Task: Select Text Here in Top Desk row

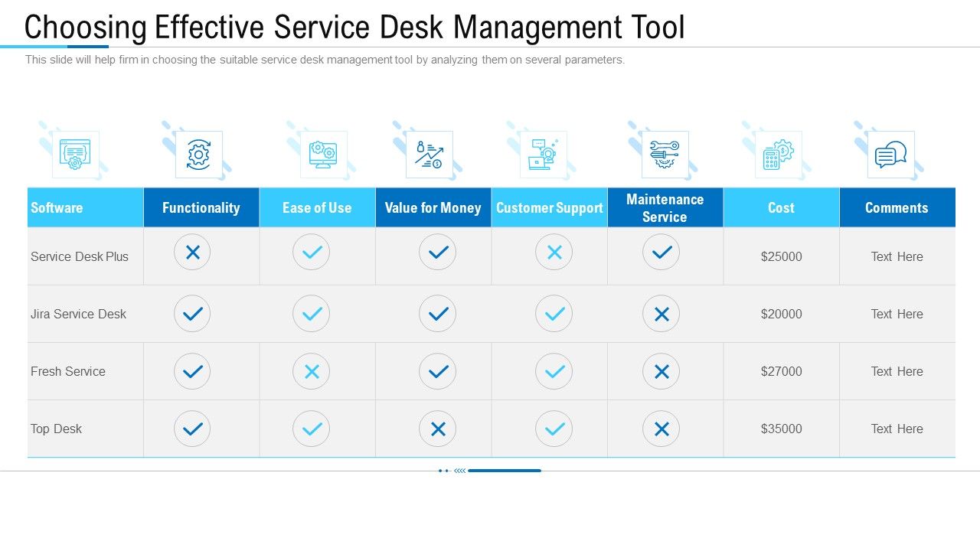Action: 897,429
